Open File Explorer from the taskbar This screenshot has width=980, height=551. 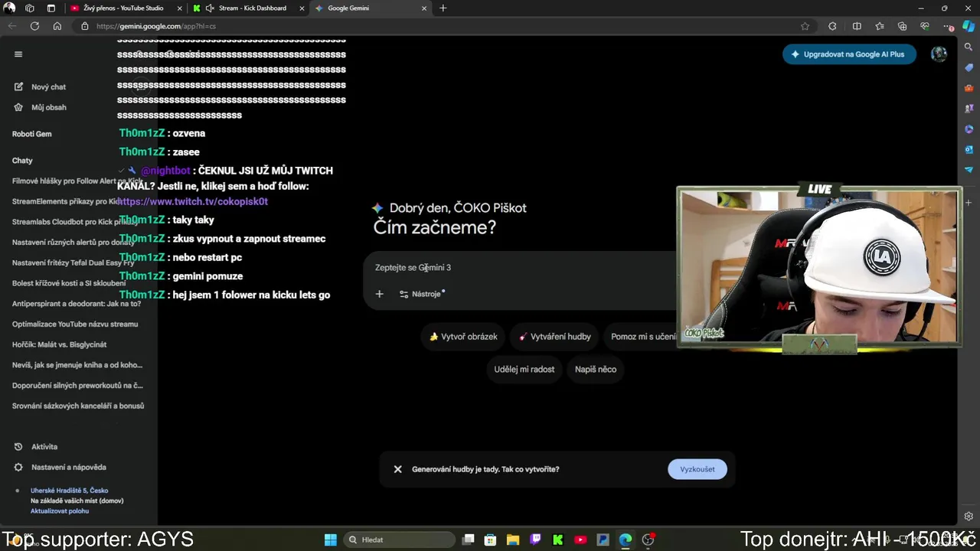513,540
